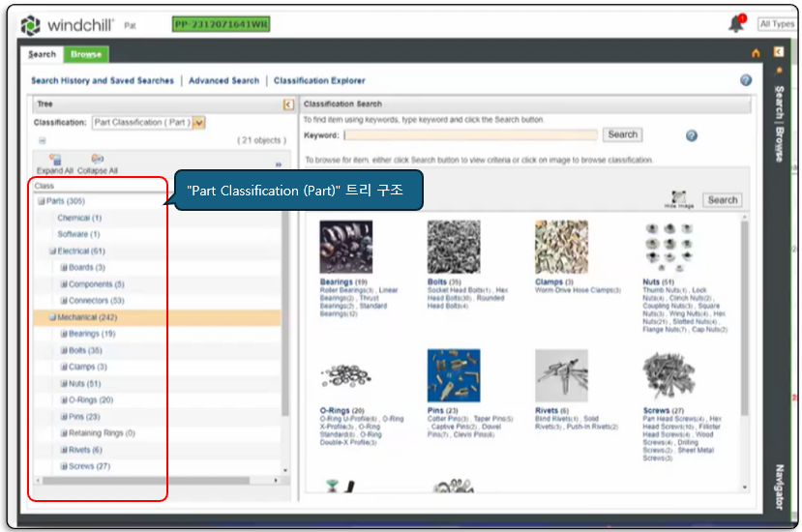Screen dimensions: 802x532
Task: Open Search History and Saved Searches
Action: pyautogui.click(x=103, y=81)
